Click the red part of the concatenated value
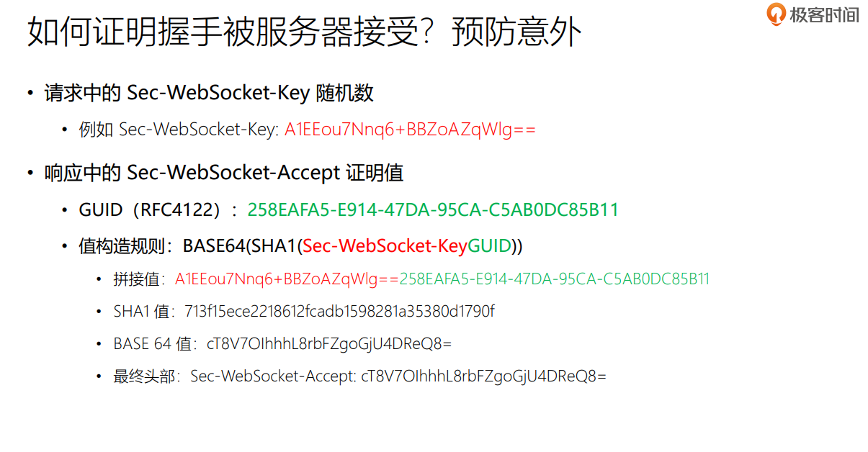The image size is (868, 452). 287,279
